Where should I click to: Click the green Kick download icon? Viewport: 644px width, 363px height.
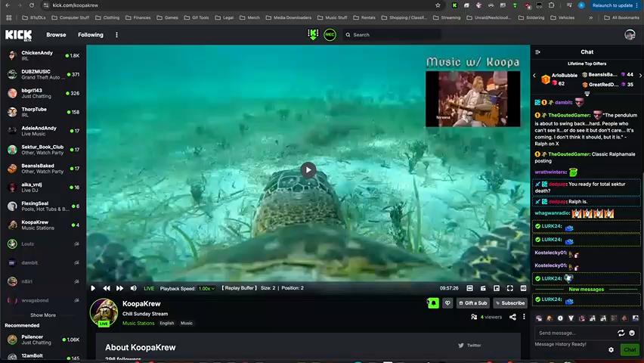(313, 35)
